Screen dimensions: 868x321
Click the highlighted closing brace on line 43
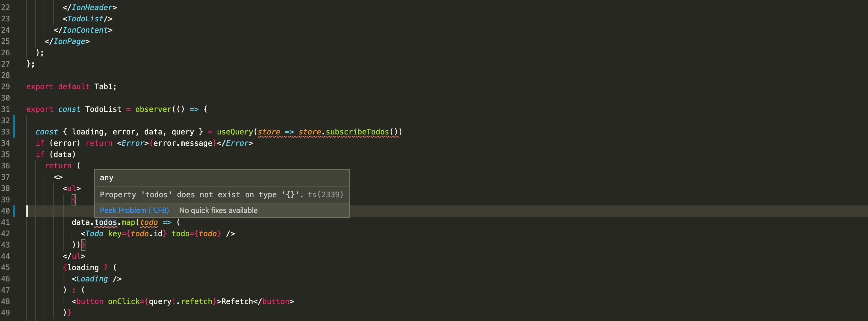coord(83,245)
